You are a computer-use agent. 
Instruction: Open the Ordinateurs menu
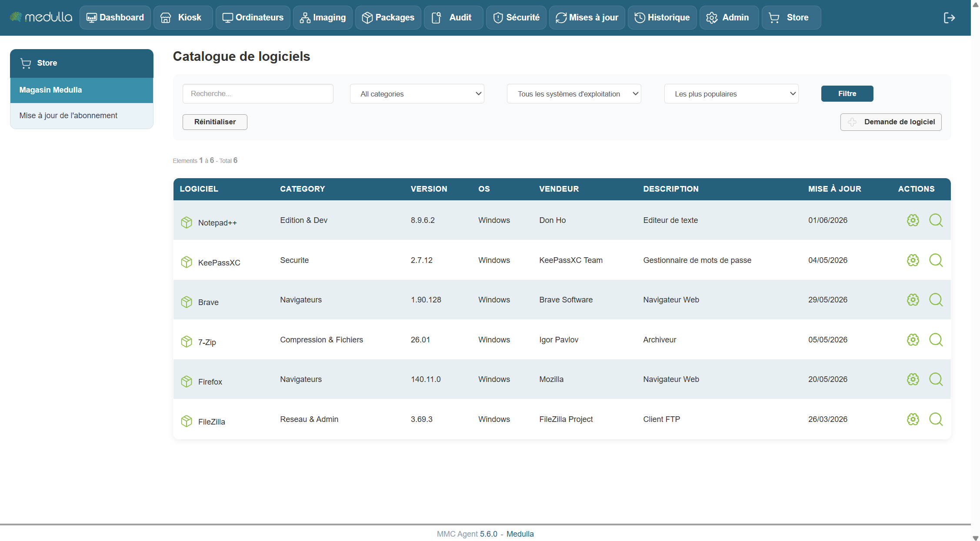[x=253, y=18]
